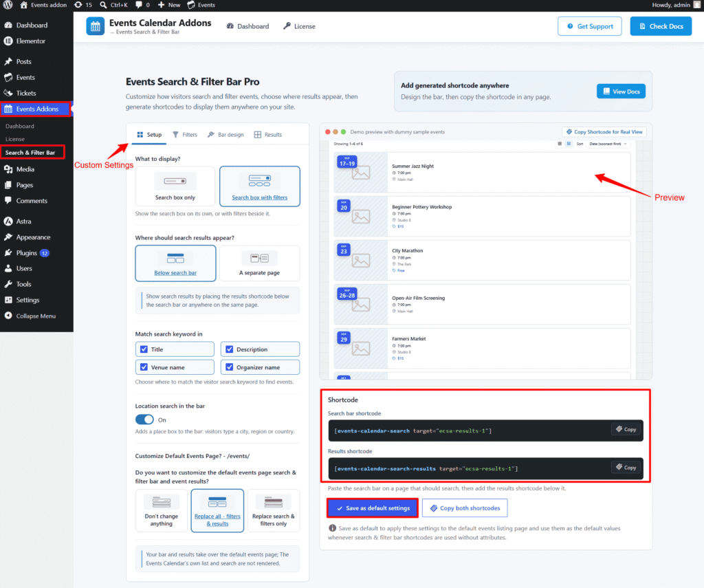Open Users in the admin sidebar
The image size is (704, 588).
(x=24, y=269)
